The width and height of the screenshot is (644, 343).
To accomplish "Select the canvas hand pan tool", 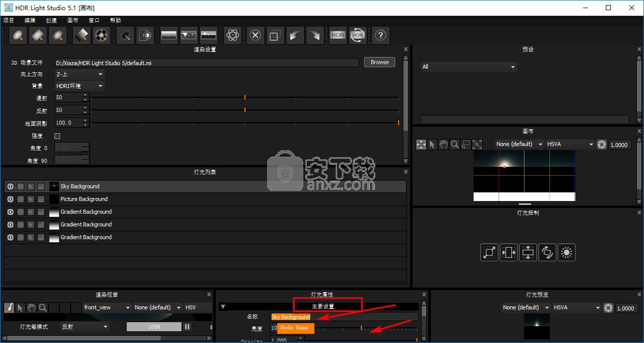I will [x=444, y=145].
